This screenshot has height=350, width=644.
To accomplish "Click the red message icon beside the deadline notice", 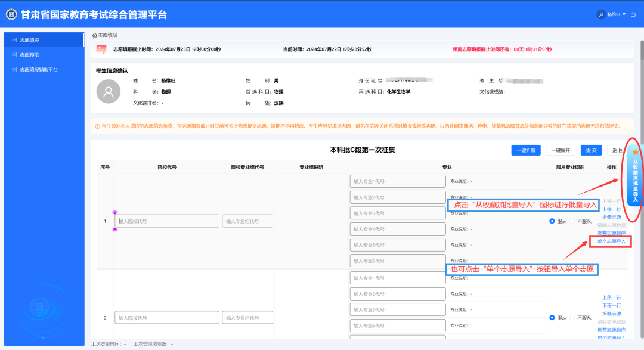I will [100, 49].
